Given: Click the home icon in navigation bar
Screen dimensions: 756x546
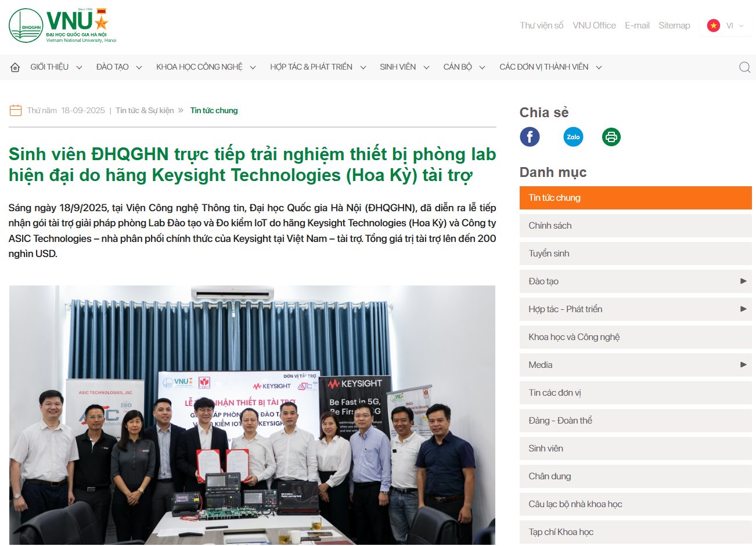Looking at the screenshot, I should pyautogui.click(x=16, y=67).
